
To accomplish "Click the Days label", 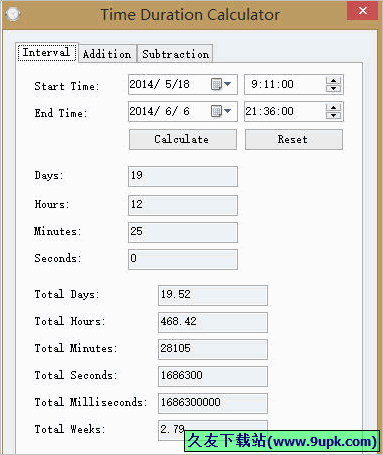I will click(49, 175).
